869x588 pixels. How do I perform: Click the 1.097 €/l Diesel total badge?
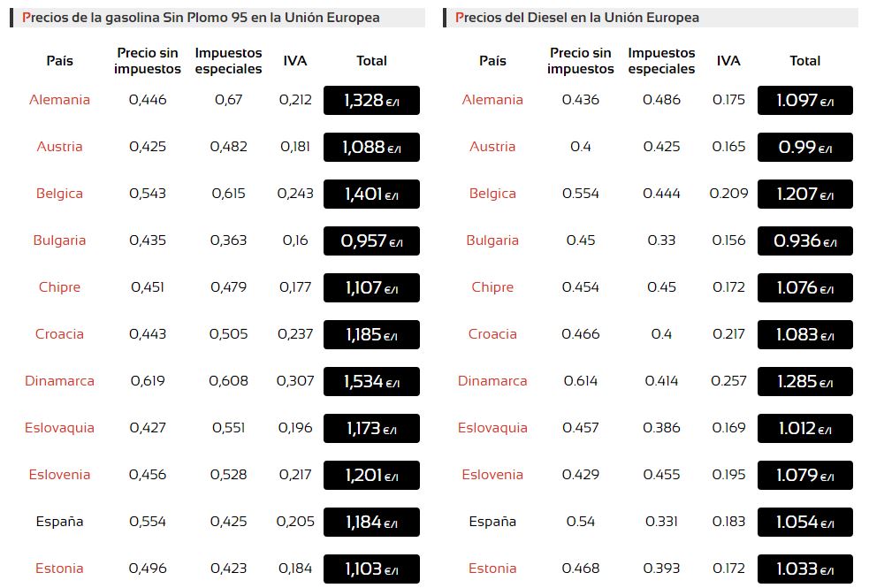tap(804, 101)
